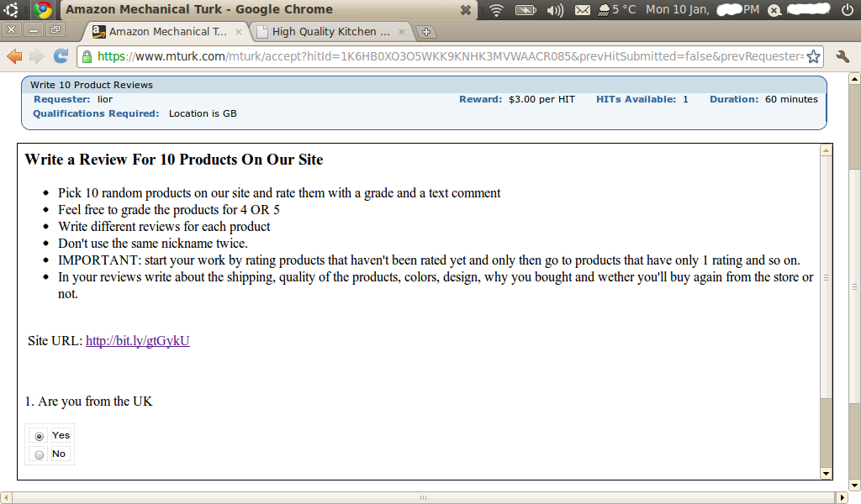The height and width of the screenshot is (504, 861).
Task: Click the Write a Review For 10 Products heading
Action: (x=174, y=160)
